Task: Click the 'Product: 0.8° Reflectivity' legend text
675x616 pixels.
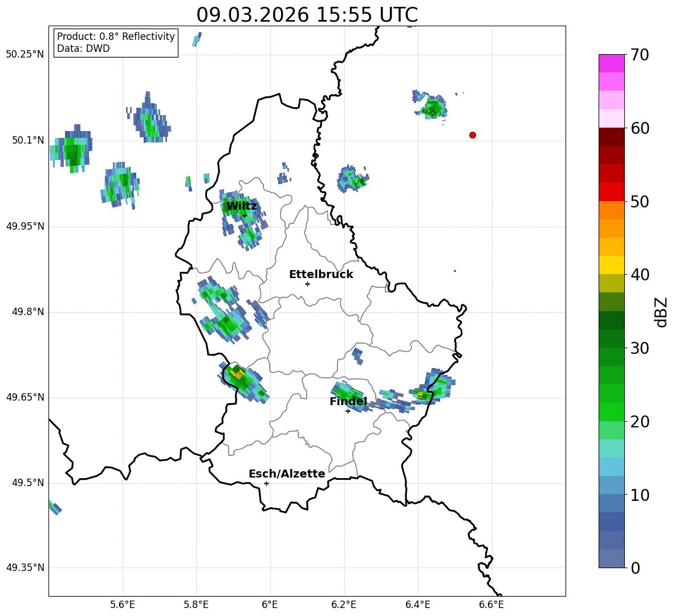Action: tap(116, 36)
